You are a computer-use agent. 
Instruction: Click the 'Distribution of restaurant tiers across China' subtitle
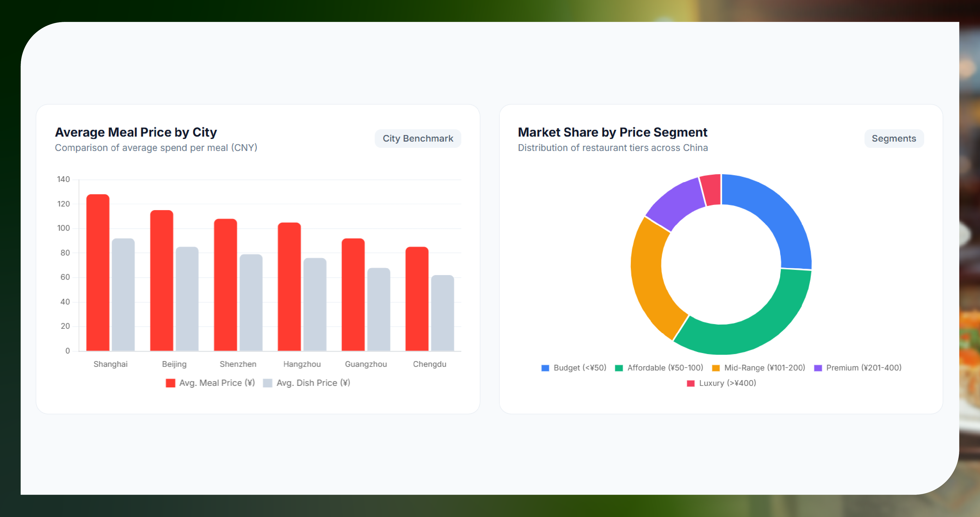[613, 148]
